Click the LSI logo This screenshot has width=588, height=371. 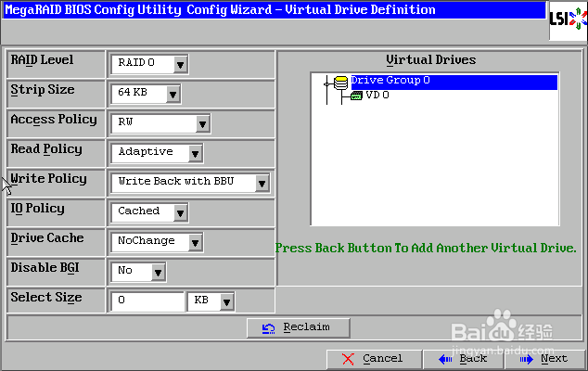point(569,19)
